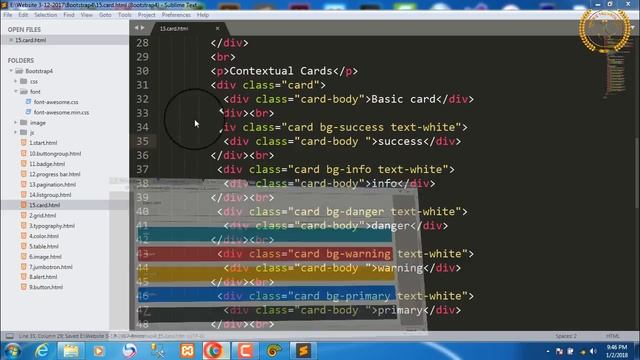Change HTML syntax in status bar

point(612,336)
